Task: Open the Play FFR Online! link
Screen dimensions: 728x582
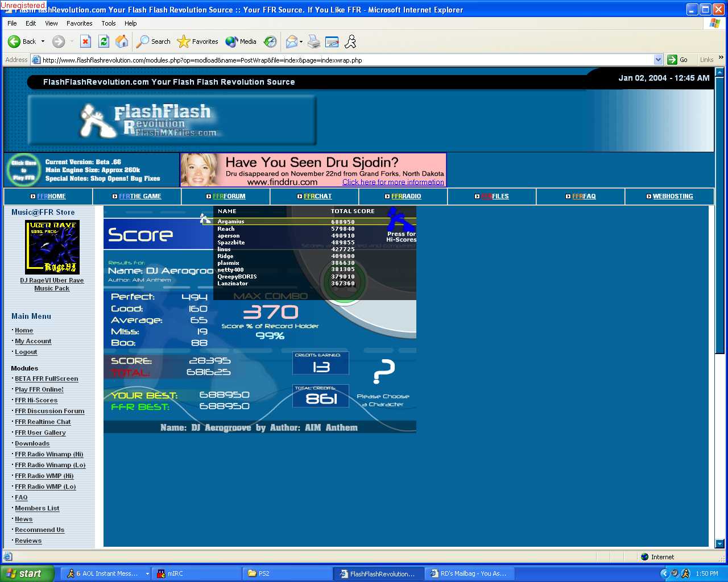Action: tap(39, 390)
